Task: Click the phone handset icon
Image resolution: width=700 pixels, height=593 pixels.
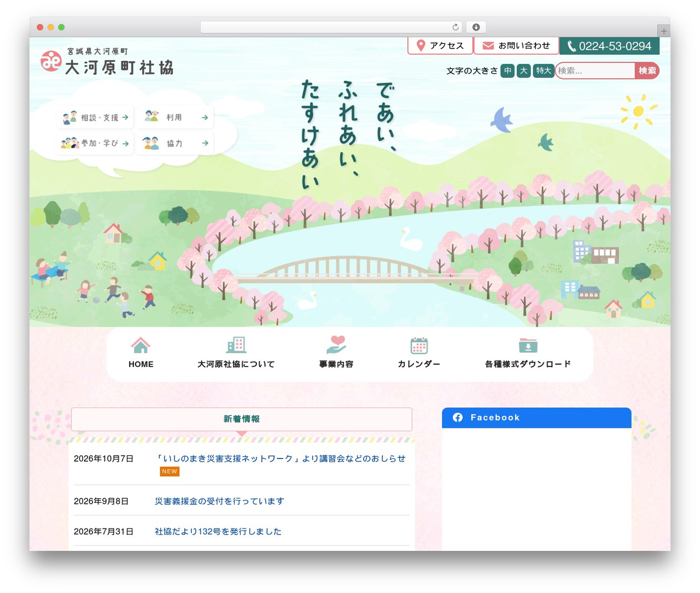Action: click(x=571, y=46)
